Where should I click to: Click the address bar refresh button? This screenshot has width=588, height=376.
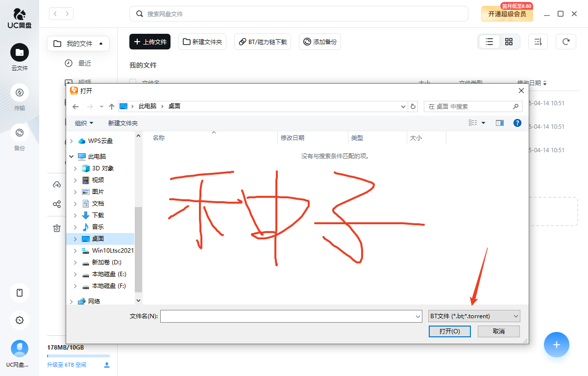(x=413, y=106)
